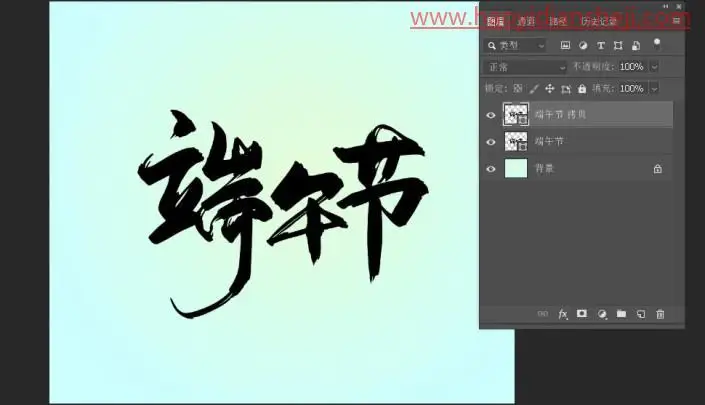
Task: Expand the opacity slider arrow
Action: 654,67
